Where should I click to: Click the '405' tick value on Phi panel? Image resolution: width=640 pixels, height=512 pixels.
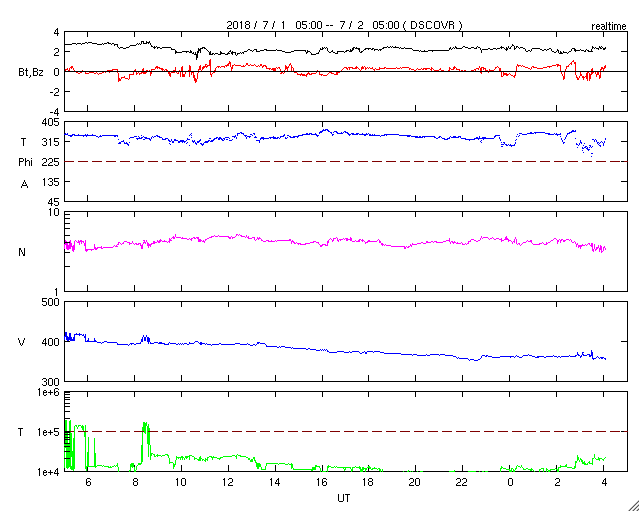(51, 122)
